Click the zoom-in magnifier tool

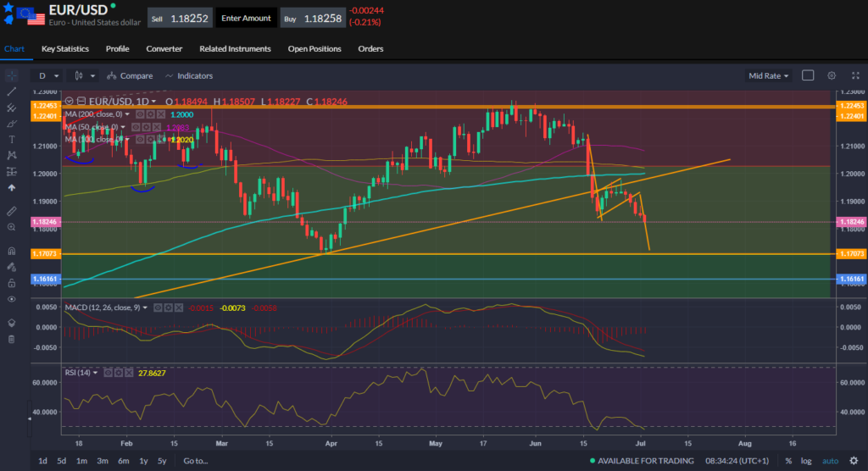pos(12,227)
